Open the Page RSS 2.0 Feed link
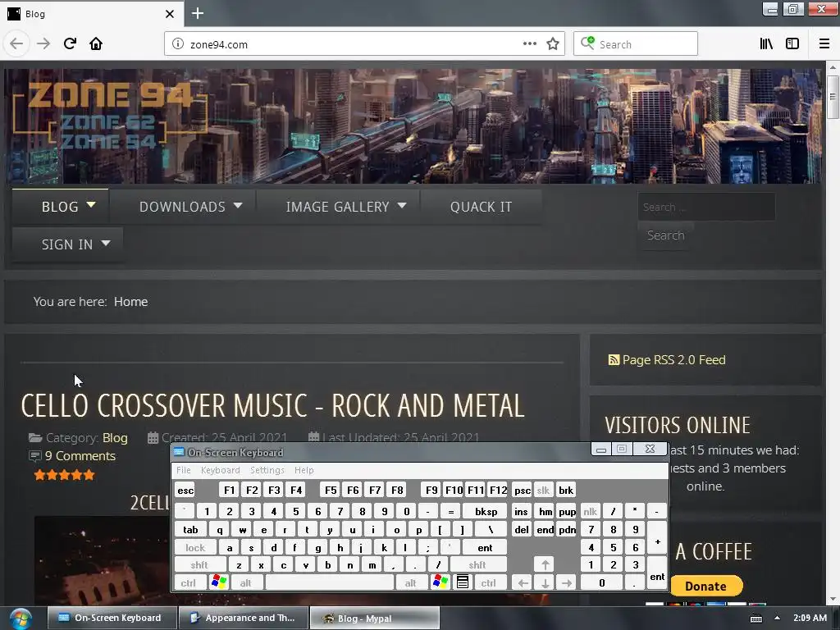This screenshot has width=840, height=630. click(673, 360)
